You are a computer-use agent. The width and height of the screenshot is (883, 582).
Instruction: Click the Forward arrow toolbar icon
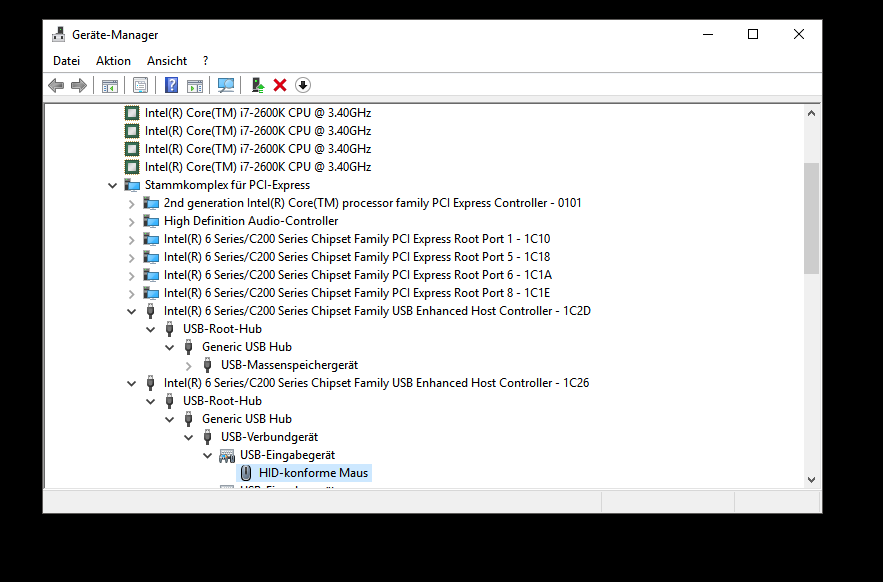click(79, 86)
